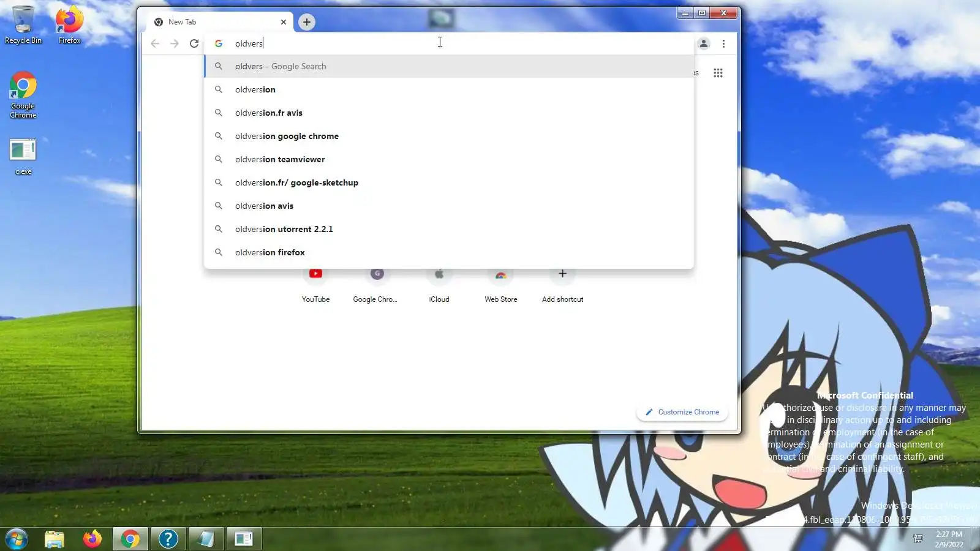Open the rightmost taskbar app icon

point(244,539)
